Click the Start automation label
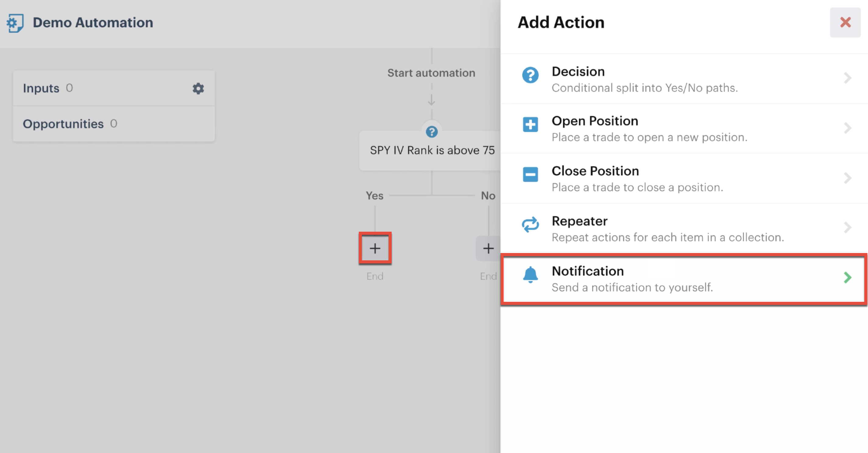The width and height of the screenshot is (868, 453). pyautogui.click(x=431, y=73)
